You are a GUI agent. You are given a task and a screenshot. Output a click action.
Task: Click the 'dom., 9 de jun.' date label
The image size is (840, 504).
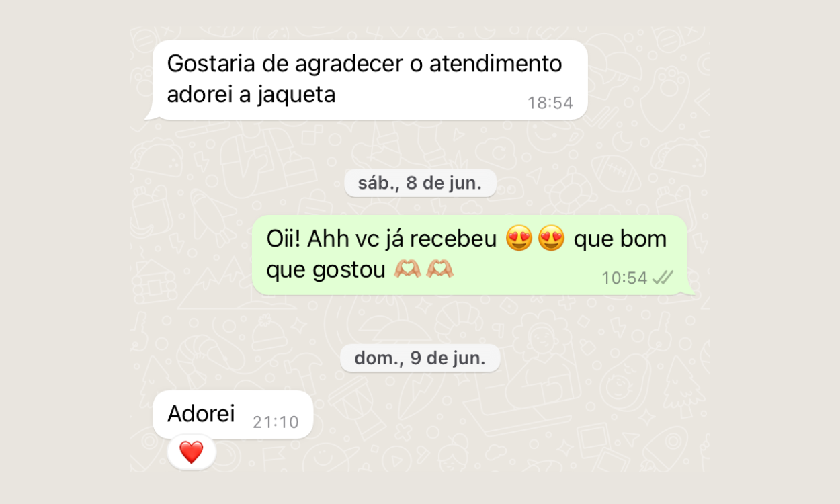[x=420, y=358]
